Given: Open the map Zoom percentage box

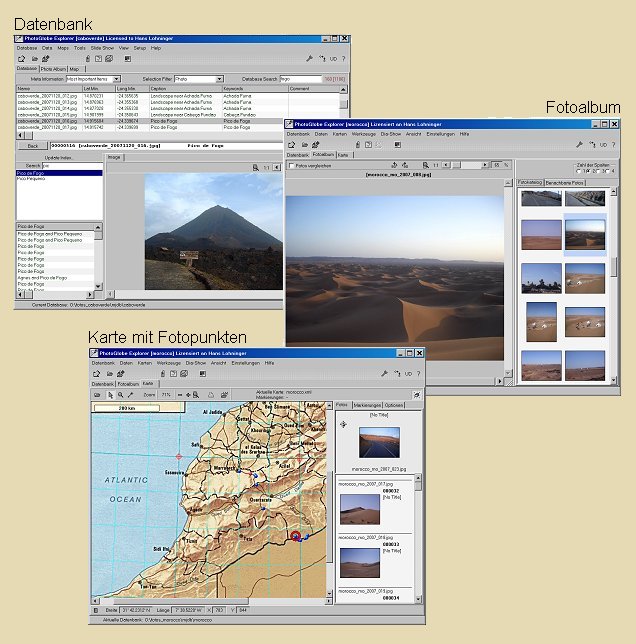Looking at the screenshot, I should [x=168, y=395].
